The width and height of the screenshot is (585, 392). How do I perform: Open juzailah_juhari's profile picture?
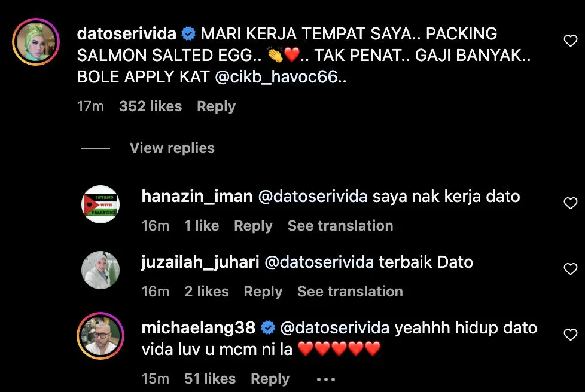[100, 269]
